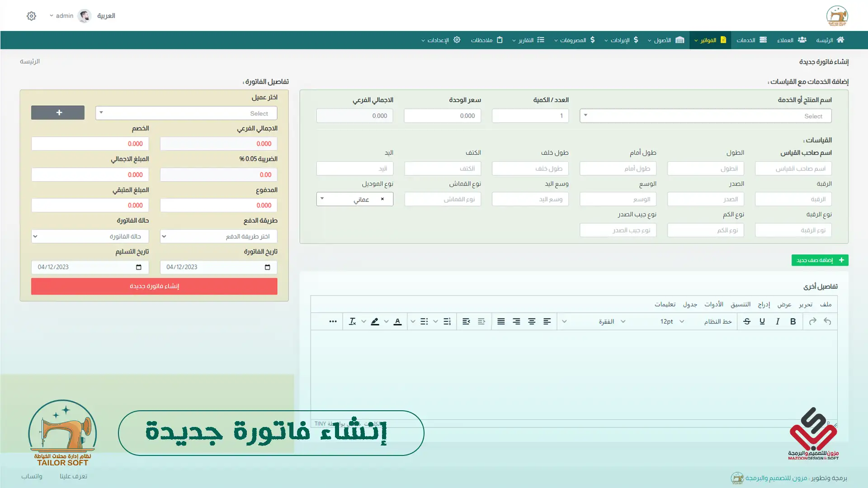This screenshot has height=488, width=868.
Task: Open the settings gear at top left
Action: tap(31, 16)
